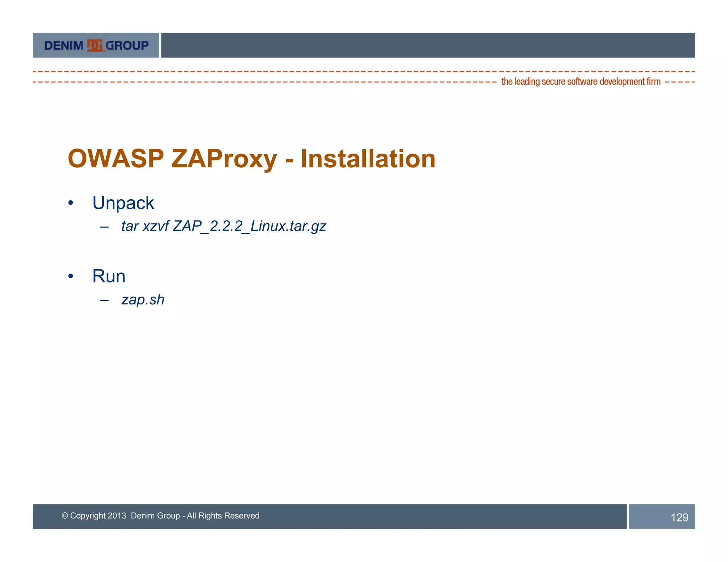Click the copyright symbol in the footer
Screen dimensions: 728x562
[65, 515]
